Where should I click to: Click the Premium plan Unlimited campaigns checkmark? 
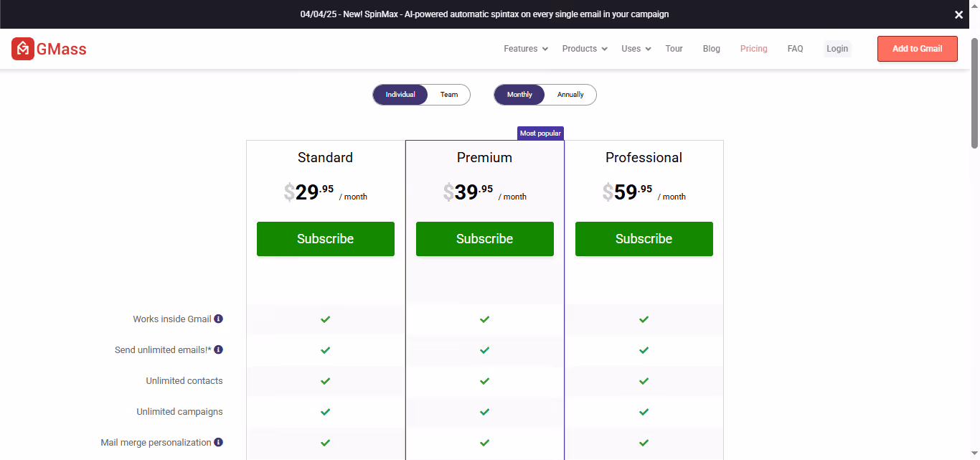[484, 412]
